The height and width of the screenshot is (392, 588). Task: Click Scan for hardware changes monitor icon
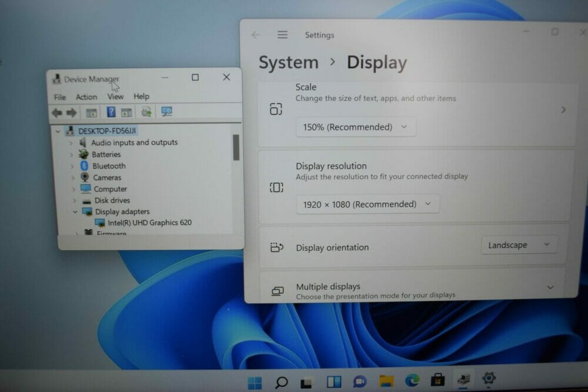[166, 111]
